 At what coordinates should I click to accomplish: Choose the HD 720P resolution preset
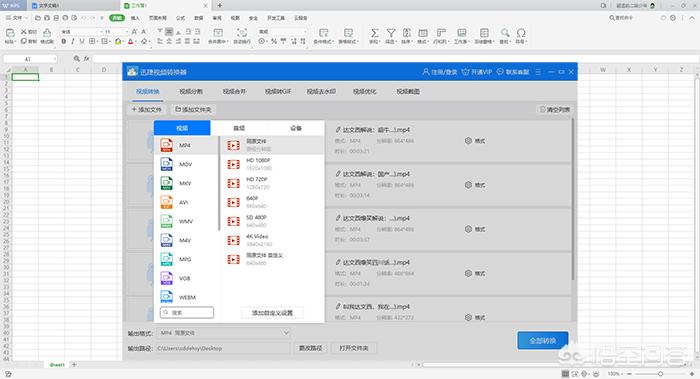[272, 183]
